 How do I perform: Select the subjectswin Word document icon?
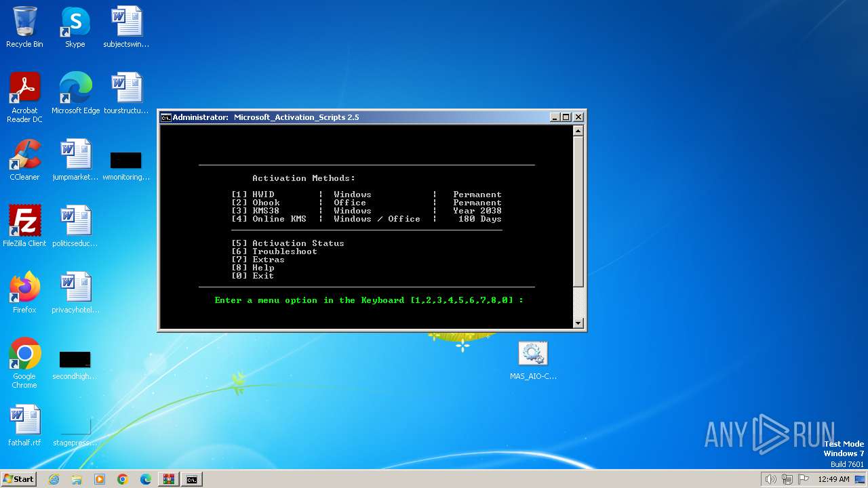click(x=126, y=27)
